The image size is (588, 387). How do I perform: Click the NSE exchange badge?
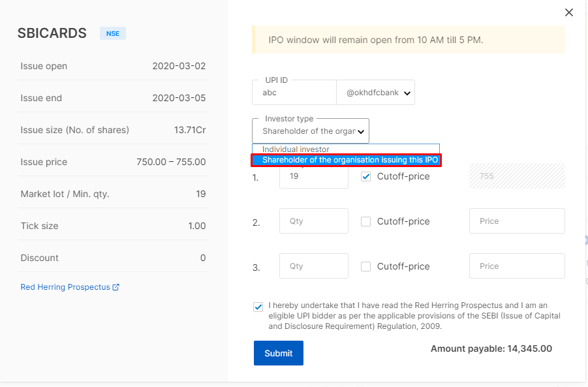(112, 33)
